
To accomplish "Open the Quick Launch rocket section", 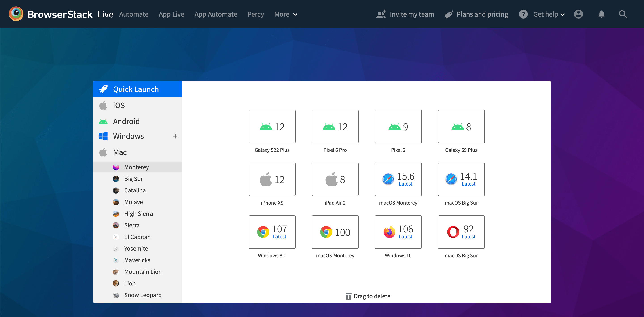I will click(x=136, y=89).
